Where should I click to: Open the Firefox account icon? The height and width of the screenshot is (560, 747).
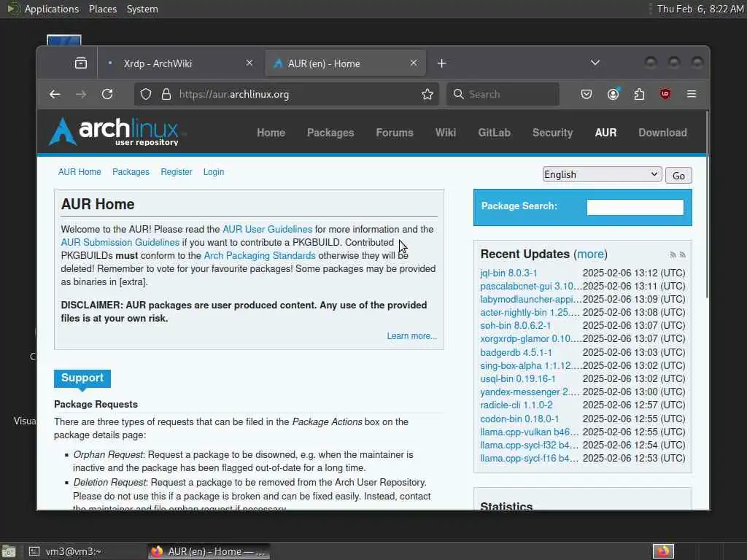tap(613, 94)
